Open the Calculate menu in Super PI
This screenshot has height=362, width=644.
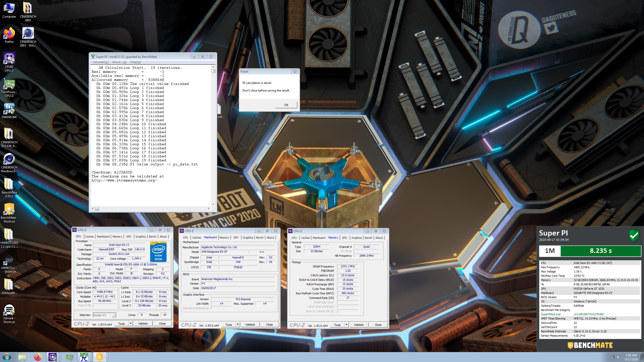(100, 62)
